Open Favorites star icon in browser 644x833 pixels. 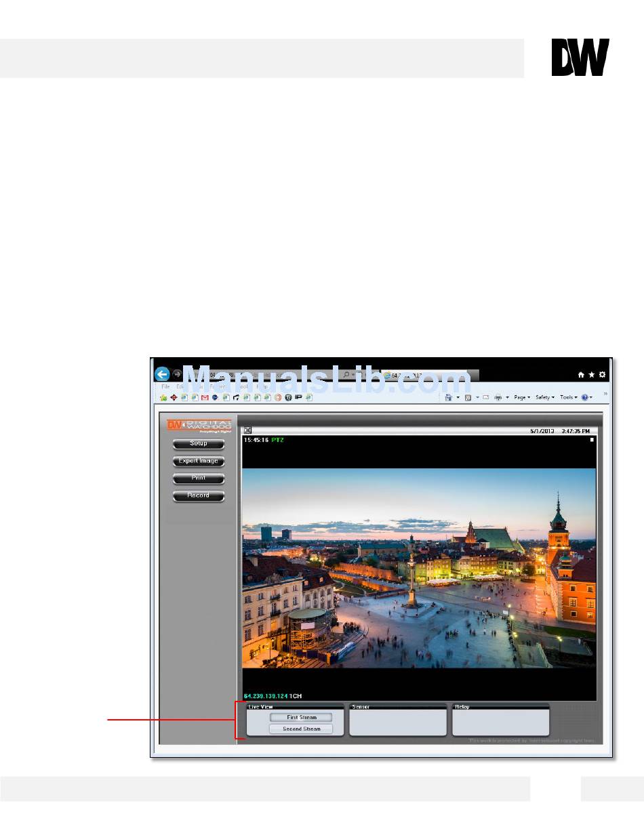point(591,375)
